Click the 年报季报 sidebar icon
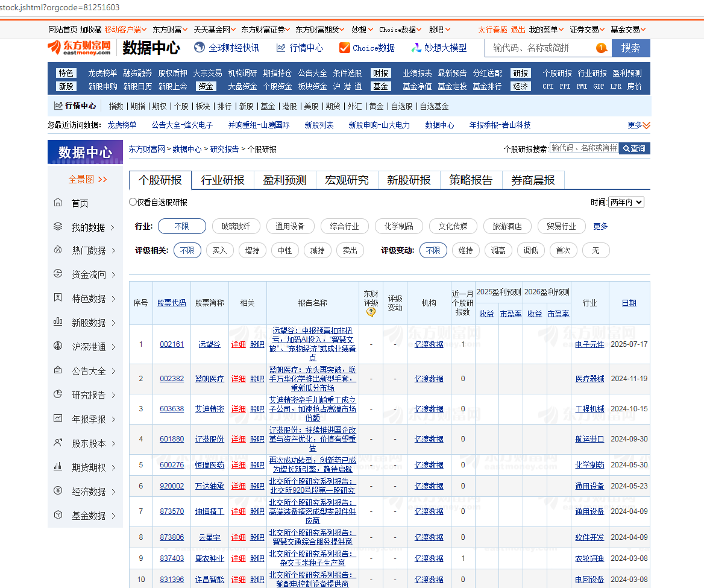Image resolution: width=704 pixels, height=588 pixels. [58, 418]
